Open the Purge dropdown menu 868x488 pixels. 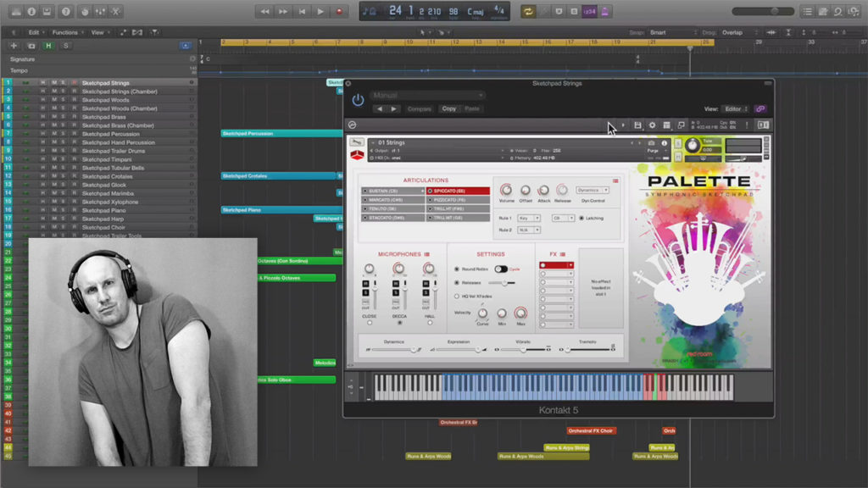(657, 151)
